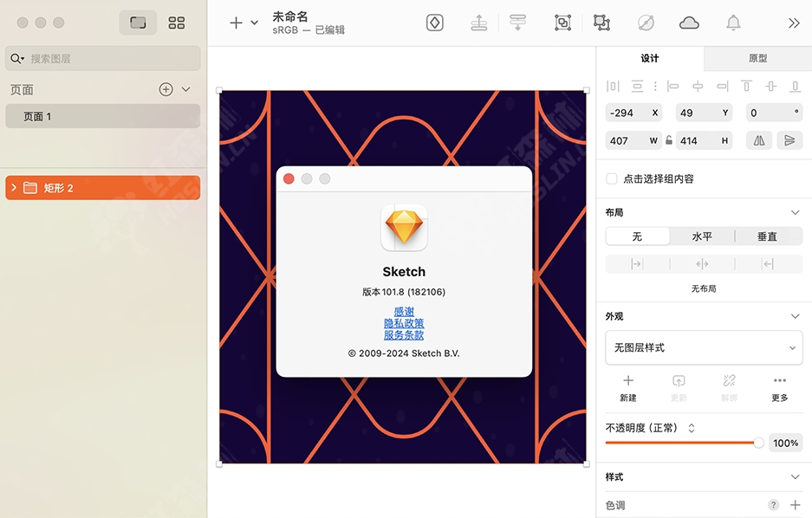Open the search filter magnifier icon
This screenshot has height=518, width=812.
coord(17,59)
